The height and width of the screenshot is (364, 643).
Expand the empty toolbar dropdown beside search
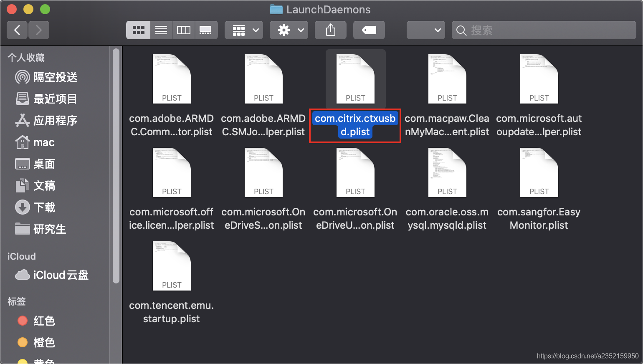[426, 30]
